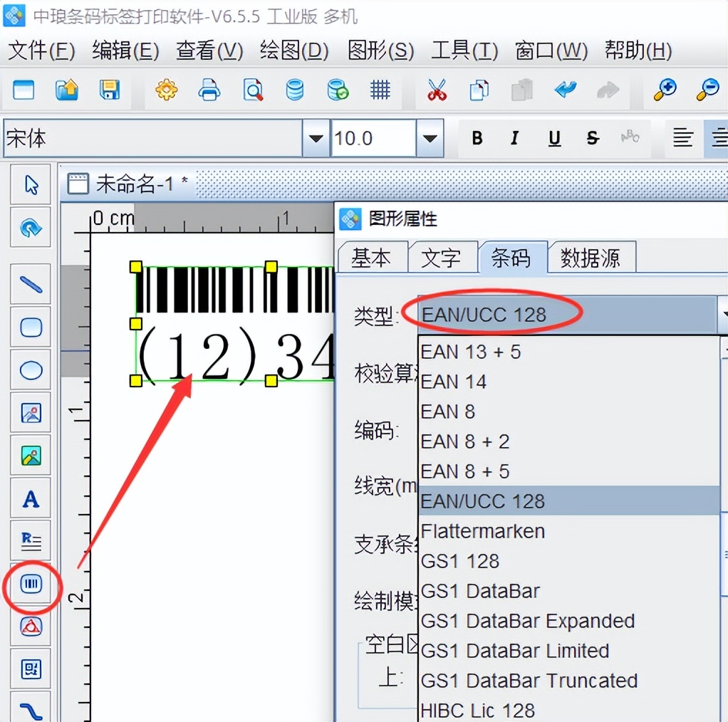The width and height of the screenshot is (728, 722).
Task: Choose EAN 8 + 2 from list
Action: (x=568, y=441)
